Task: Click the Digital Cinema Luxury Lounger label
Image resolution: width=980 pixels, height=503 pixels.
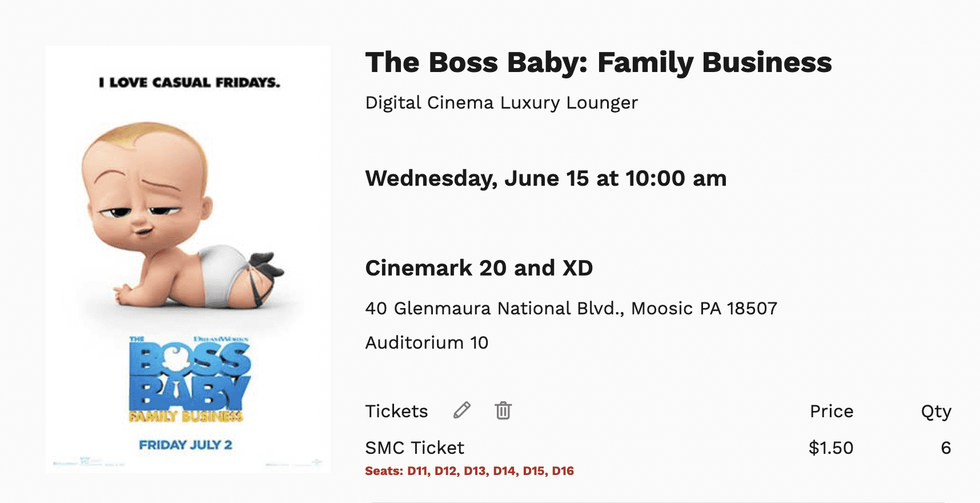Action: (x=501, y=103)
